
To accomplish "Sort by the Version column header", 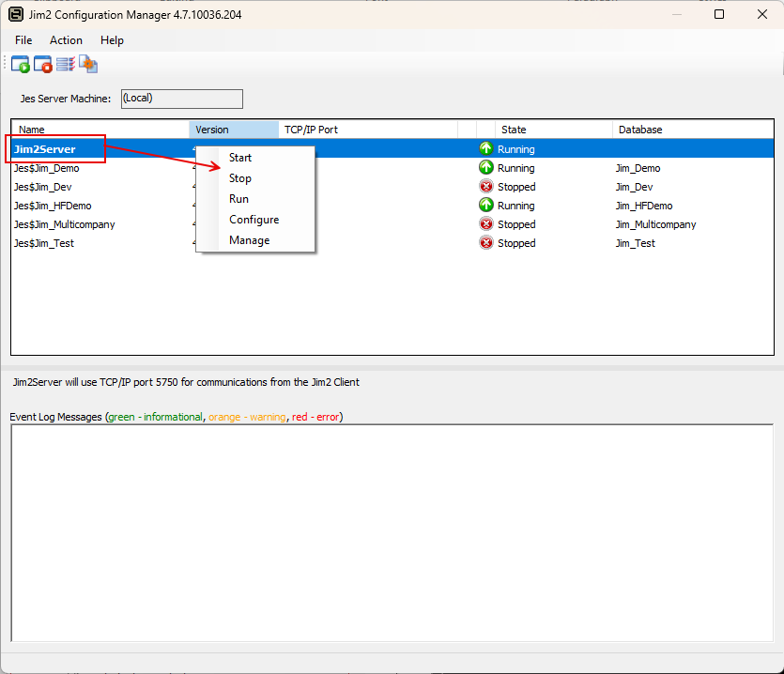I will (234, 130).
